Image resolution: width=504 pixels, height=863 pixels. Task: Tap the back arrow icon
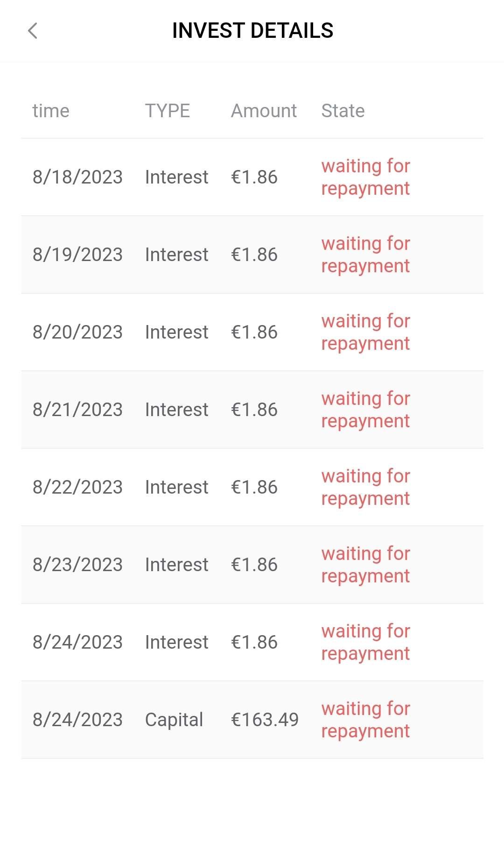(x=32, y=31)
